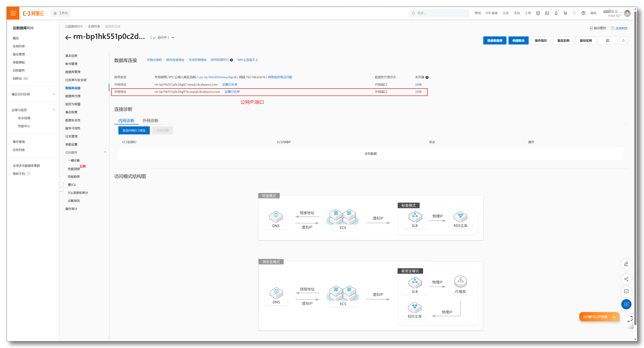Image resolution: width=644 pixels, height=348 pixels.
Task: Collapse the 运维与监控 section
Action: click(x=54, y=110)
